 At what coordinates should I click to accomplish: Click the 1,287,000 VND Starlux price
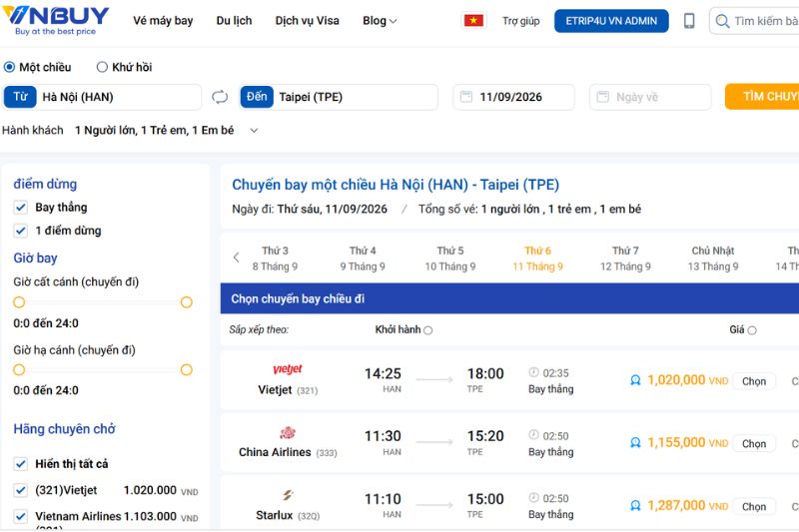point(687,505)
